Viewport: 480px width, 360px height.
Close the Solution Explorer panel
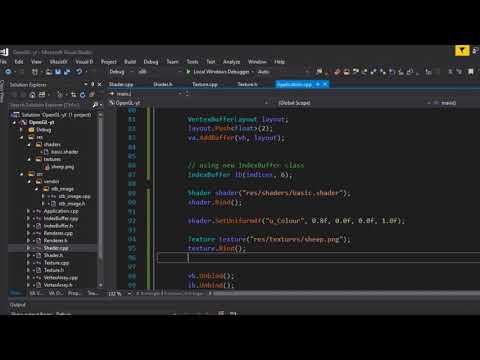99,85
